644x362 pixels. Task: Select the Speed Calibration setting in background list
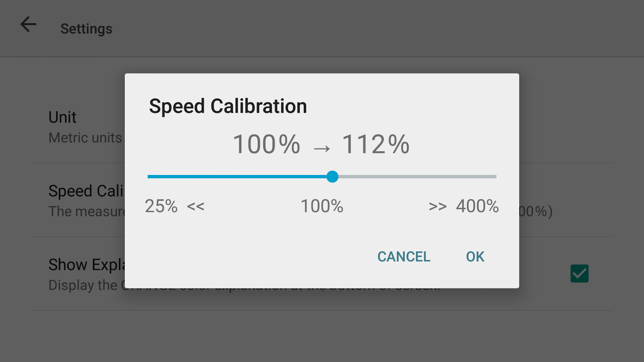85,191
